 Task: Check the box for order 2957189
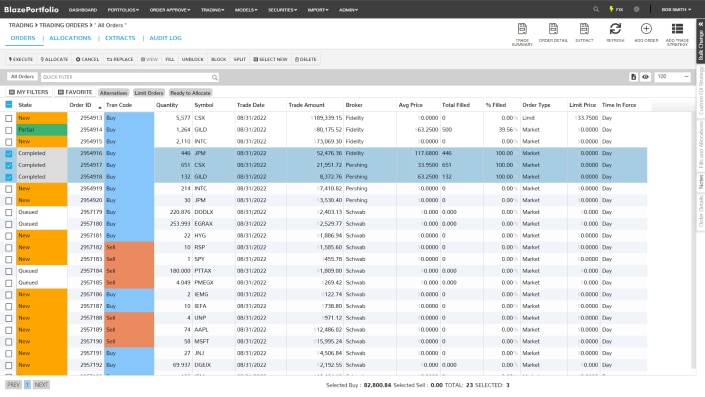click(9, 330)
